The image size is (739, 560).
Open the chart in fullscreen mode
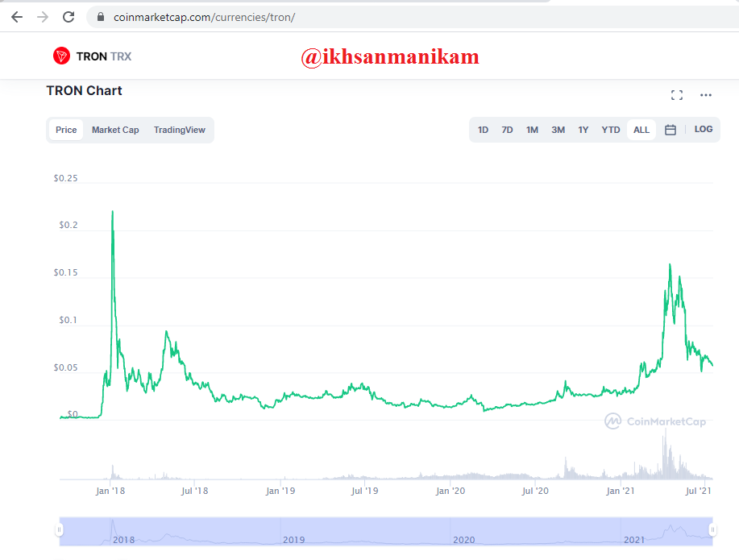(x=677, y=95)
